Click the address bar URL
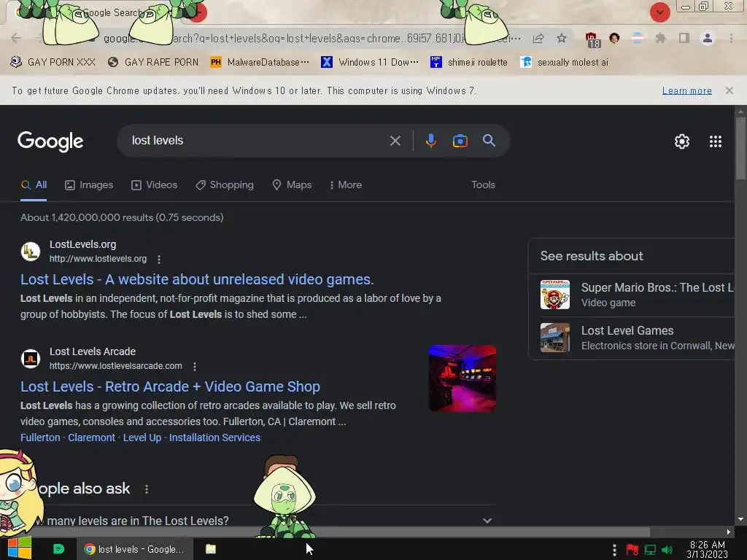747x560 pixels. tap(312, 38)
